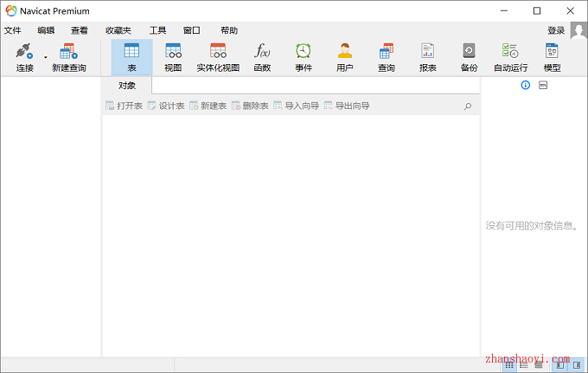Viewport: 588px width, 373px height.
Task: Open the File (文件) menu
Action: (x=13, y=30)
